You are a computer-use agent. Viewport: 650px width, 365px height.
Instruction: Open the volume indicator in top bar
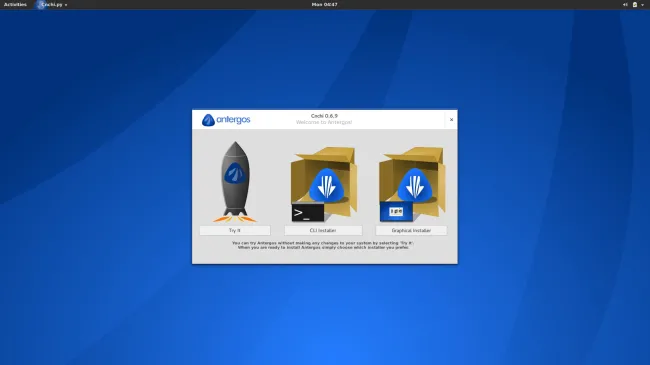point(625,5)
